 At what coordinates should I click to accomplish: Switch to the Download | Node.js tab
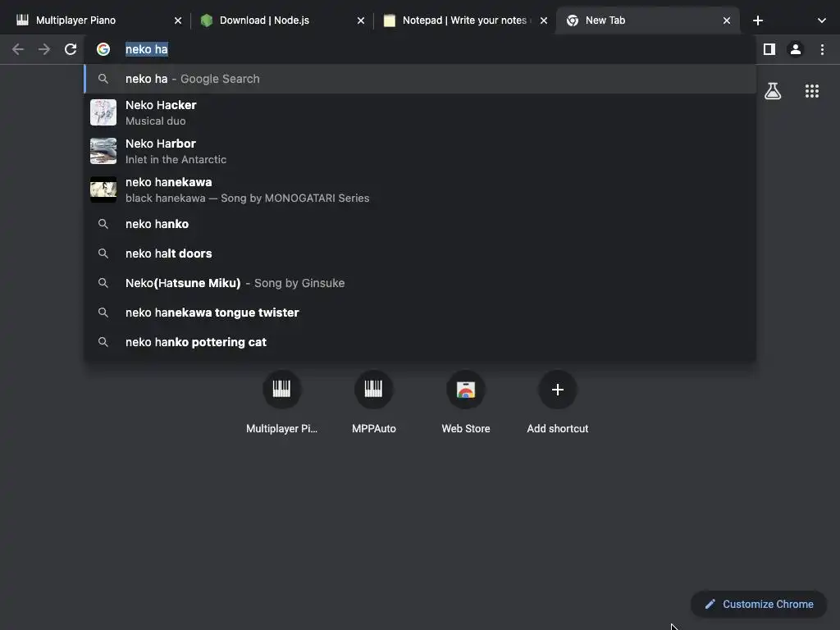(x=281, y=21)
